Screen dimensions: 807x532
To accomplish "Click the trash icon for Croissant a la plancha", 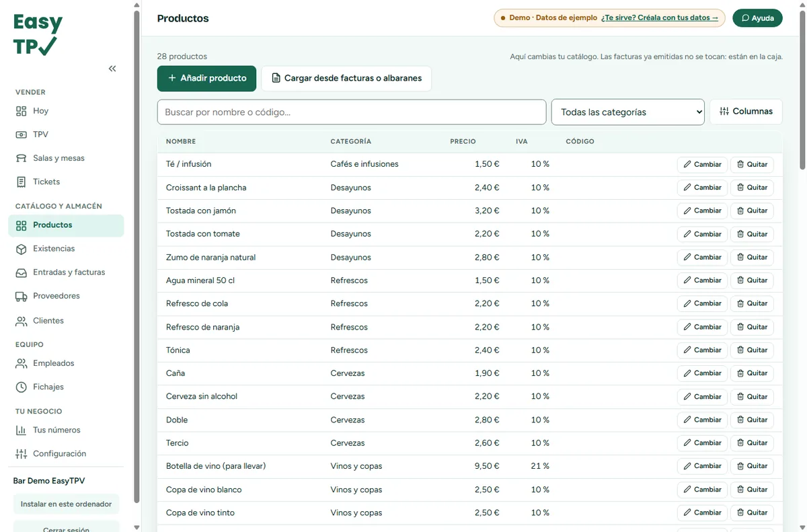I will pyautogui.click(x=740, y=188).
